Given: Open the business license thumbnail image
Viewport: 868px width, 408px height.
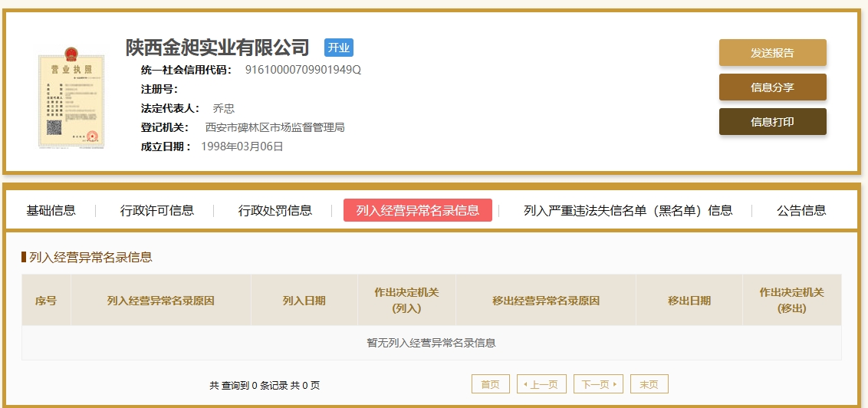Looking at the screenshot, I should coord(71,97).
